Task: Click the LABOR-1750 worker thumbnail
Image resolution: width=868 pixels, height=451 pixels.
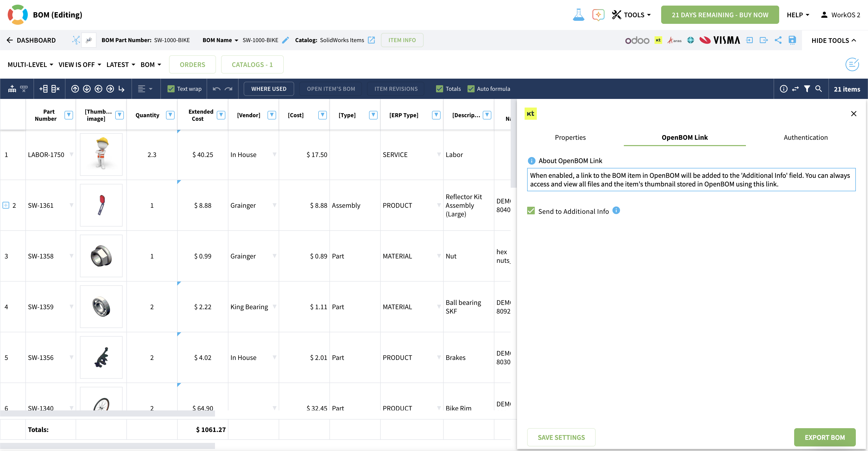Action: pos(101,154)
